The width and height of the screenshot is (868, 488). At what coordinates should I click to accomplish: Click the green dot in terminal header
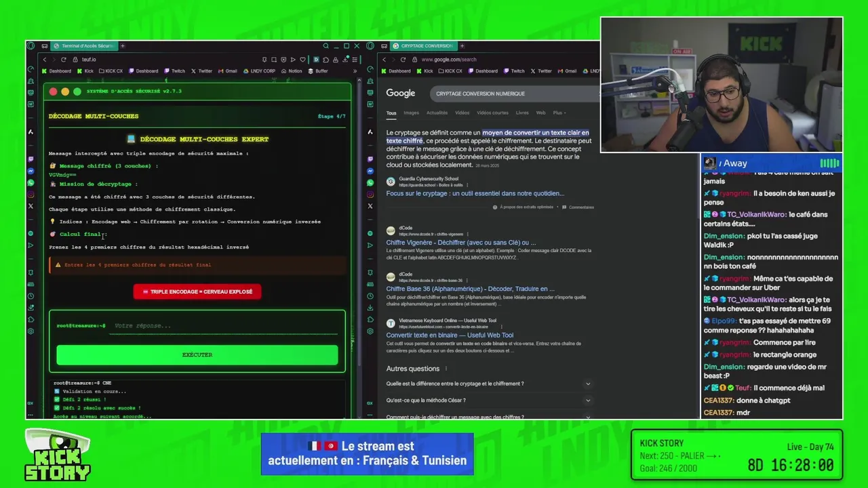pyautogui.click(x=77, y=91)
